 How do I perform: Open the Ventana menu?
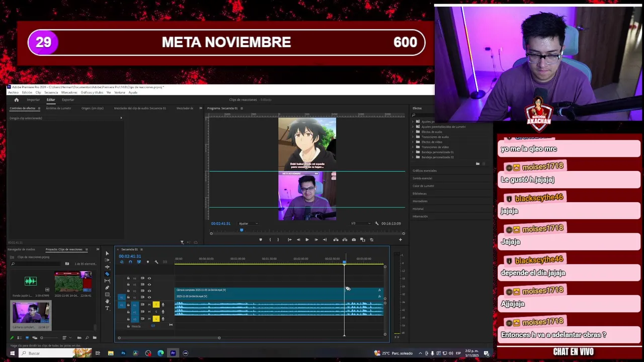[x=119, y=93]
